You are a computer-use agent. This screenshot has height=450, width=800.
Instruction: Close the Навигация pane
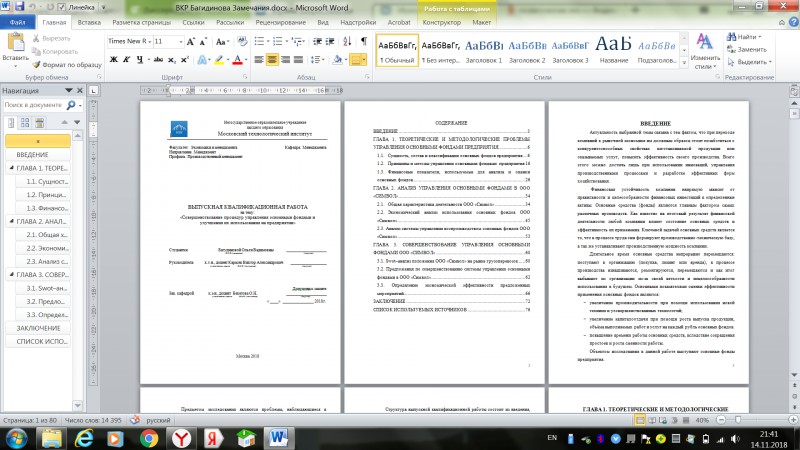pos(80,90)
